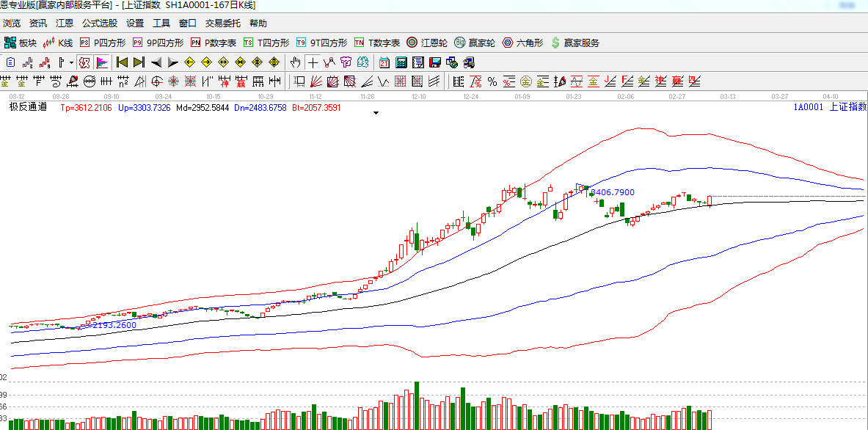Open the 交易委托 menu
The image size is (868, 430).
(x=222, y=23)
